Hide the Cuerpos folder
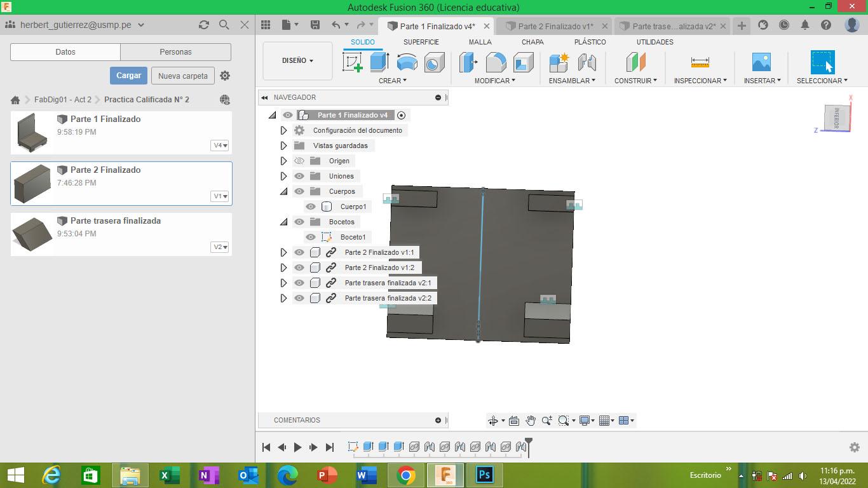868x488 pixels. tap(299, 191)
